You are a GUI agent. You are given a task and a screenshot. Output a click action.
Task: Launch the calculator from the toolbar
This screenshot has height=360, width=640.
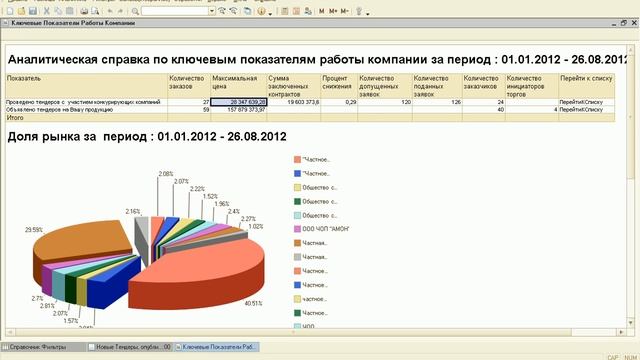click(284, 11)
